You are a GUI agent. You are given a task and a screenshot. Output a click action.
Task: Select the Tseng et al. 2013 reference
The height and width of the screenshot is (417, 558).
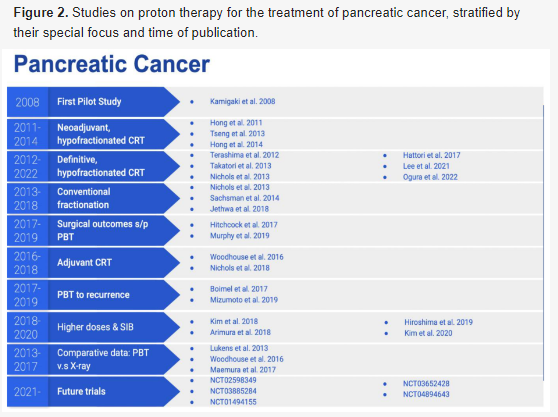pos(237,133)
